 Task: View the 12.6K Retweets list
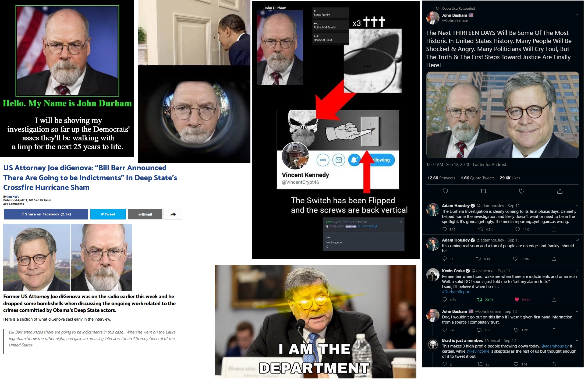click(441, 178)
